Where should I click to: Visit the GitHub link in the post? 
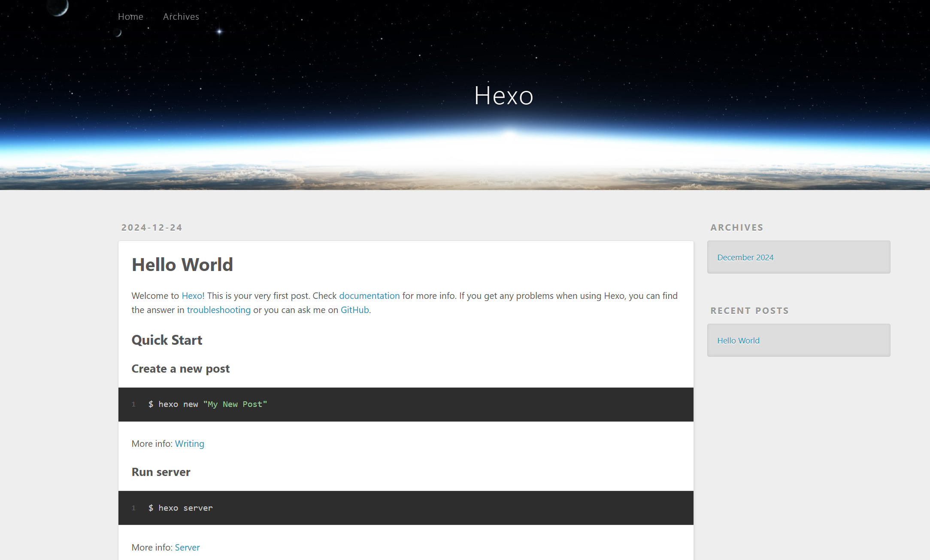[x=354, y=310]
